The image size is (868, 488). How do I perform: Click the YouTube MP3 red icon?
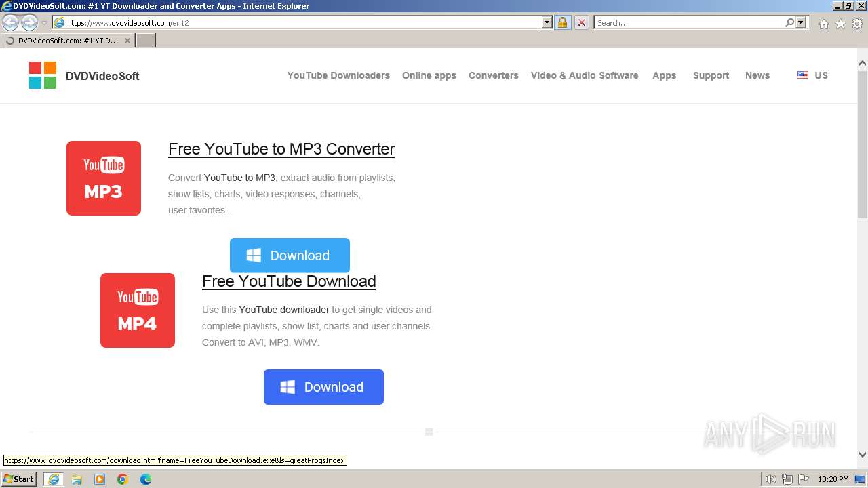coord(104,178)
